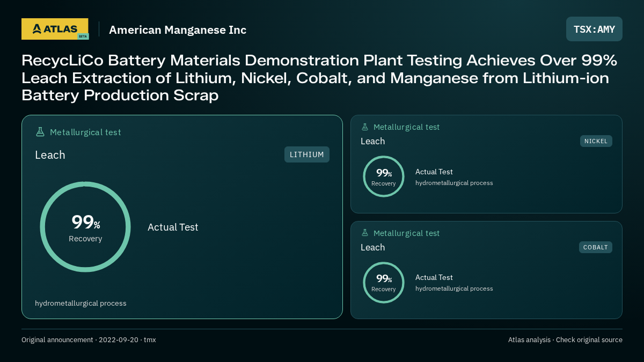644x362 pixels.
Task: Click the flask icon in Cobalt card
Action: [365, 233]
